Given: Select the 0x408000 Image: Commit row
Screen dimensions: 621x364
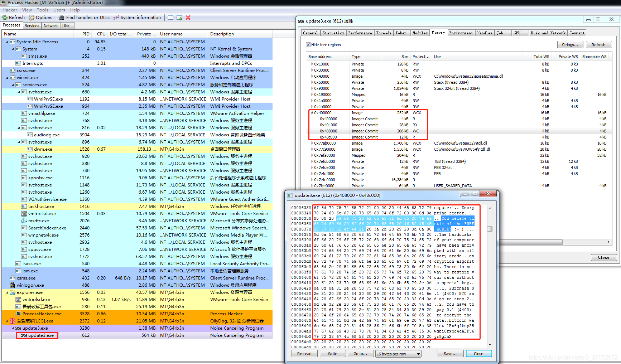Looking at the screenshot, I should pos(459,131).
